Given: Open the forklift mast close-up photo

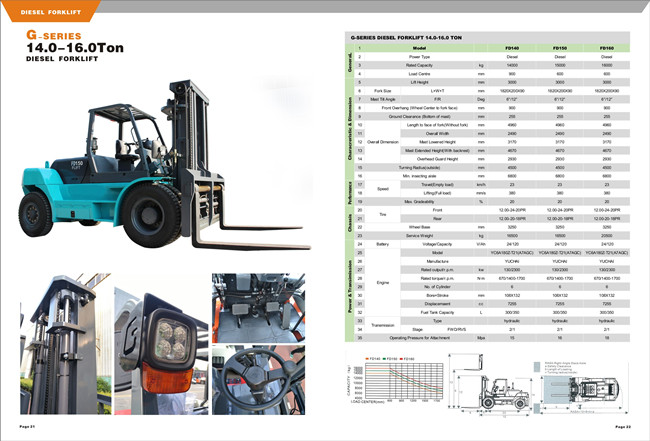Looking at the screenshot, I should pos(65,344).
